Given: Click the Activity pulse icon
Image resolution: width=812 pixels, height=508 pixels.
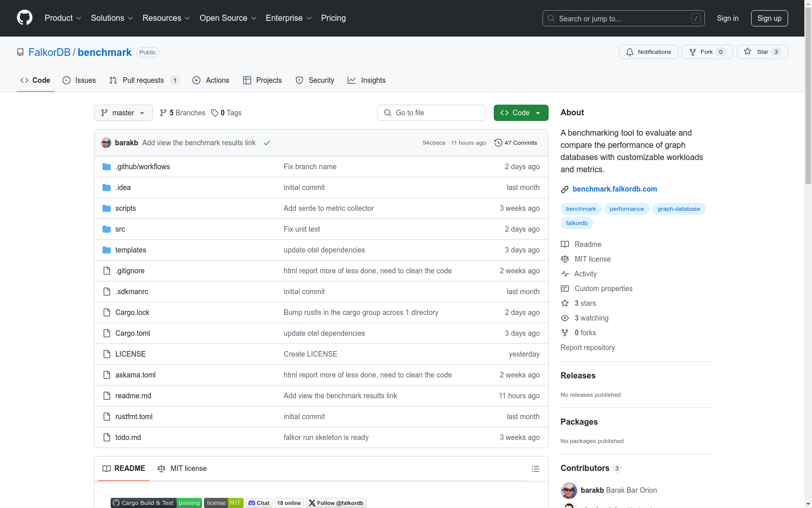Looking at the screenshot, I should (x=565, y=274).
